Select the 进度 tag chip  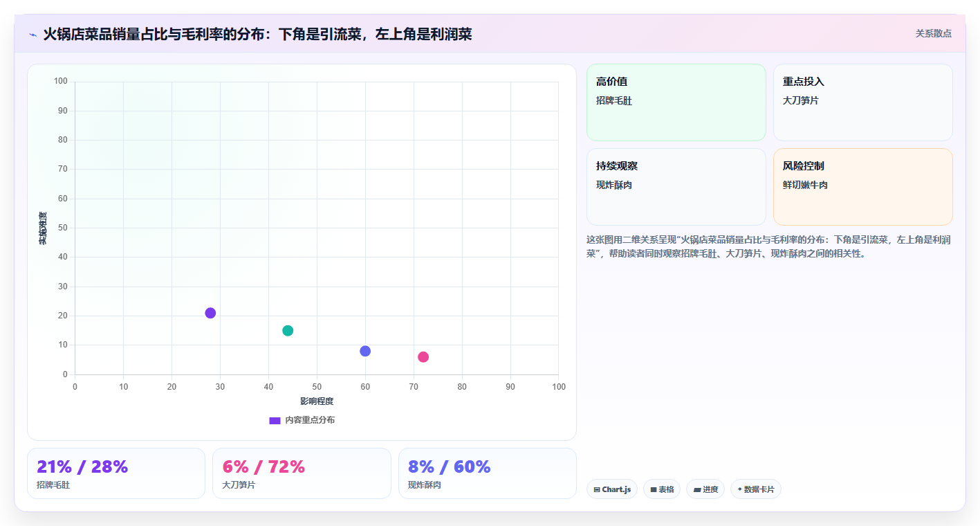tap(705, 489)
